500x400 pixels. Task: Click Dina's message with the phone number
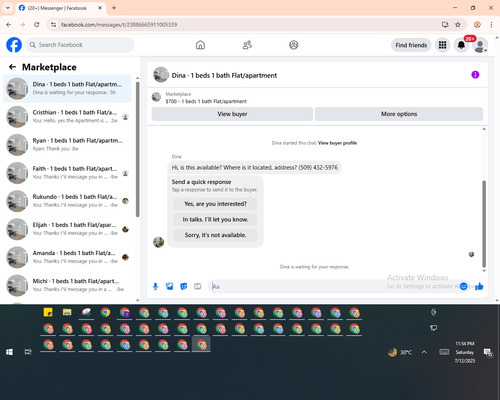(255, 167)
